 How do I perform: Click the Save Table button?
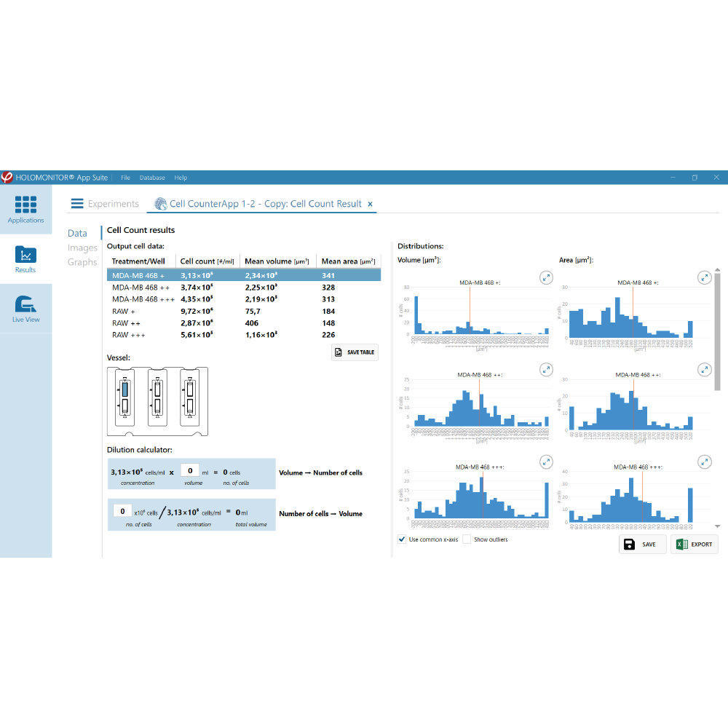coord(355,352)
